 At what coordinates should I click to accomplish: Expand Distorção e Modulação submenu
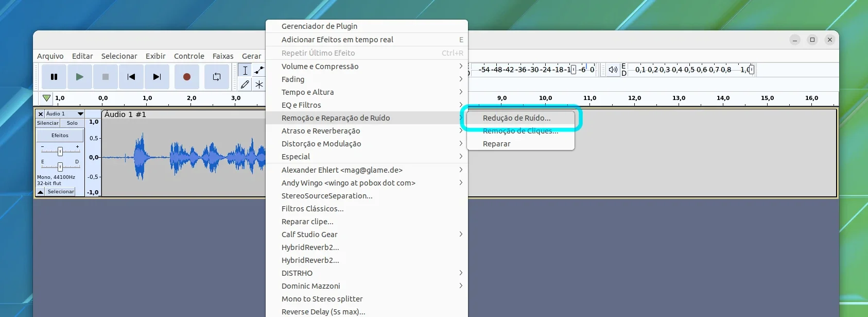coord(367,144)
